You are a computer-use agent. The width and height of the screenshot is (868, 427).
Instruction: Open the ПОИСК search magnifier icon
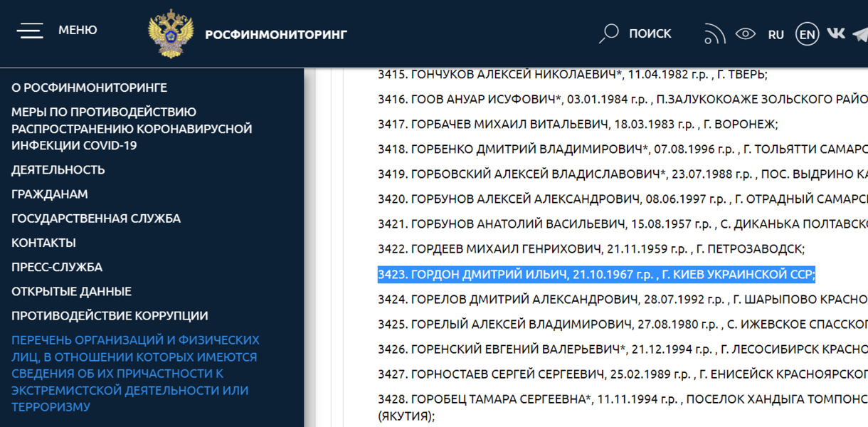point(609,33)
